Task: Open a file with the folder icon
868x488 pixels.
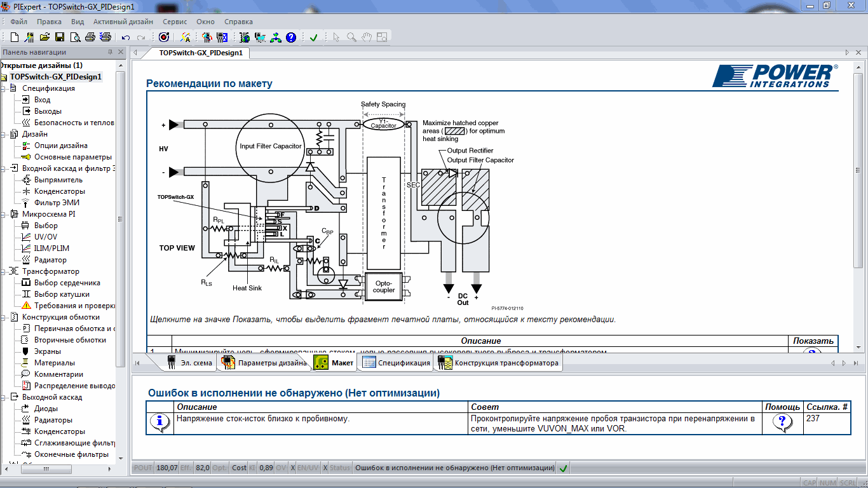Action: click(44, 37)
